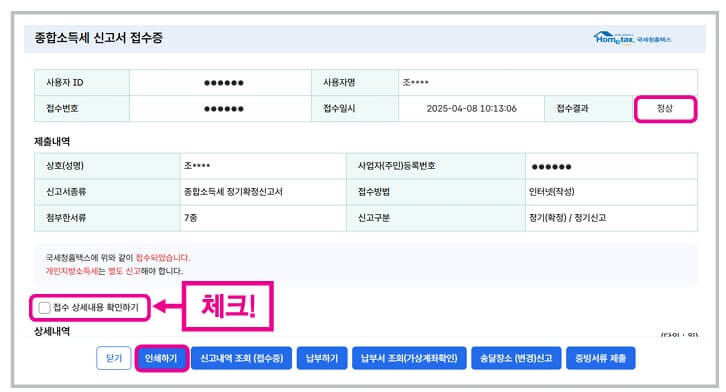Click the 증빙서류 제출 button
This screenshot has width=726, height=392.
click(601, 358)
